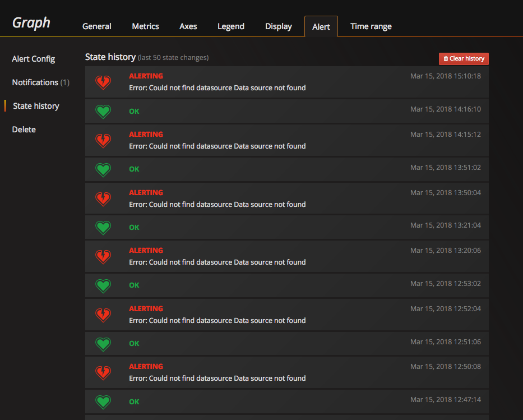Open the Alert tab

click(x=321, y=26)
